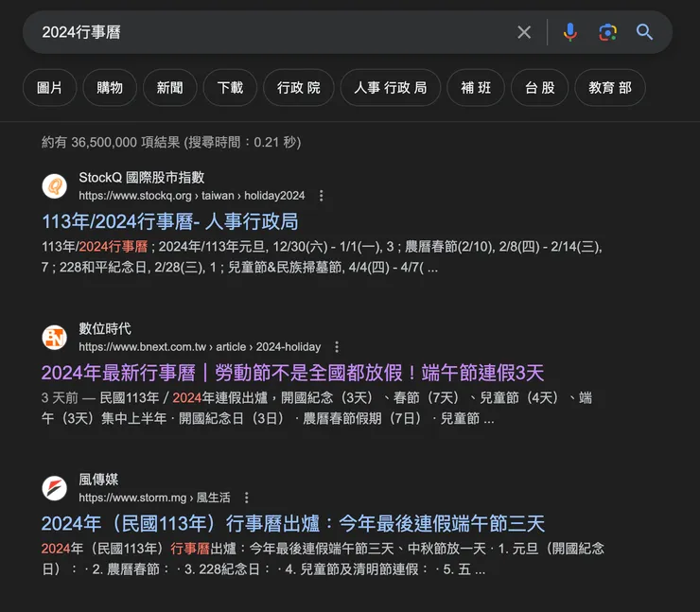The width and height of the screenshot is (700, 612).
Task: Click the 風傳媒 snippet mentioning 中秋節放一天
Action: point(323,559)
